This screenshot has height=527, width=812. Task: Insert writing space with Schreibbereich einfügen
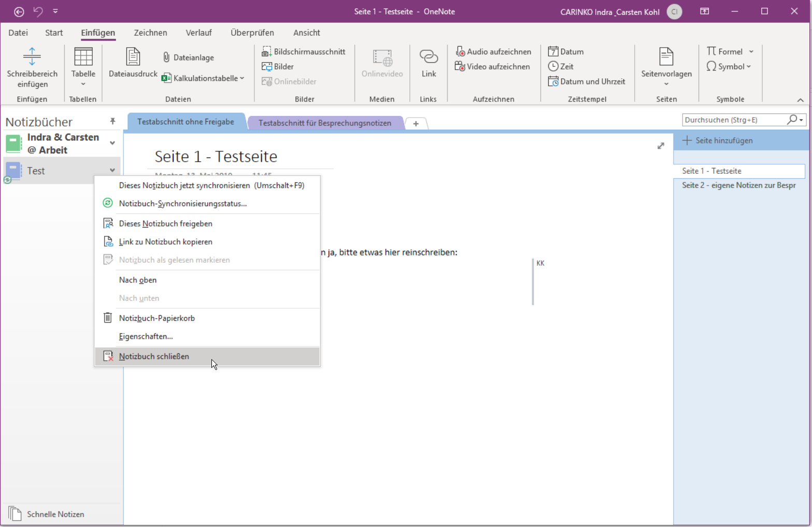pyautogui.click(x=32, y=68)
